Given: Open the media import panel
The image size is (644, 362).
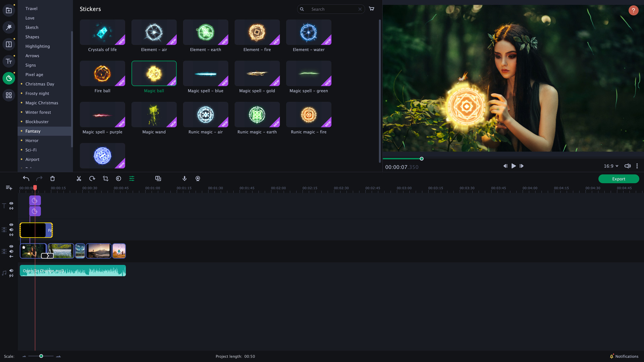Looking at the screenshot, I should point(8,10).
